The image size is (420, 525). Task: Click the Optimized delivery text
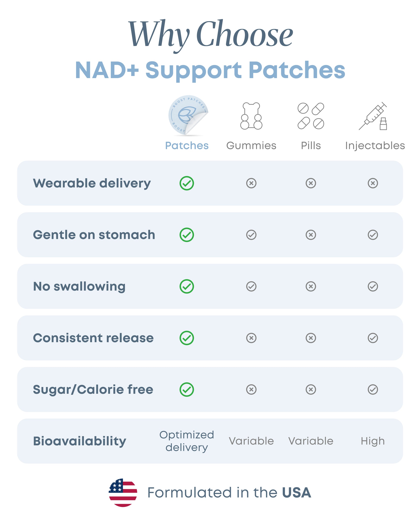click(187, 441)
